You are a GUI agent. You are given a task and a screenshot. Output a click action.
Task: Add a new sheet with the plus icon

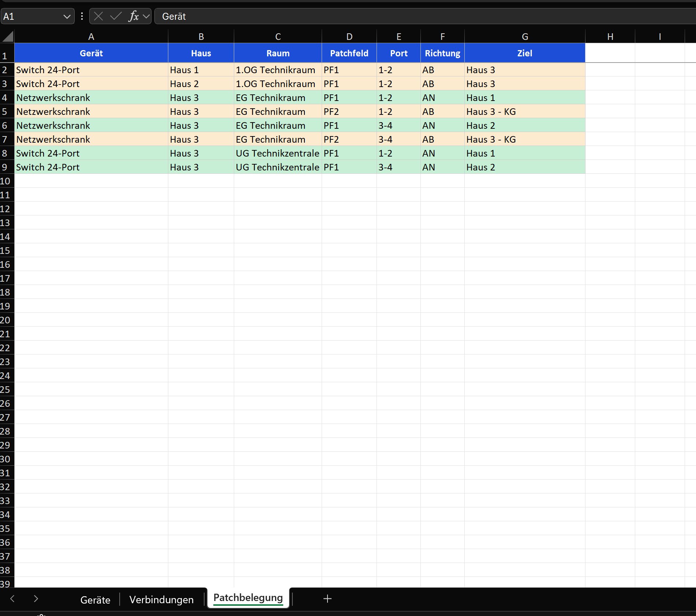328,598
